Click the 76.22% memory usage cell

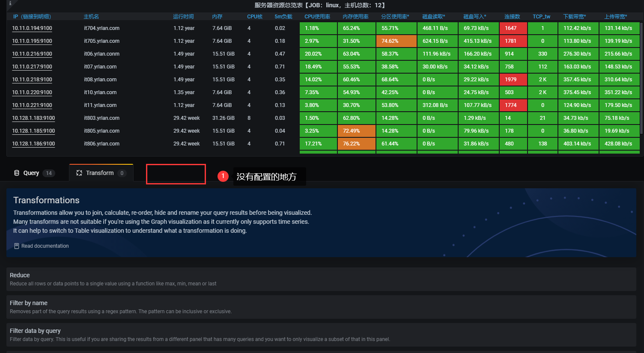click(x=357, y=144)
